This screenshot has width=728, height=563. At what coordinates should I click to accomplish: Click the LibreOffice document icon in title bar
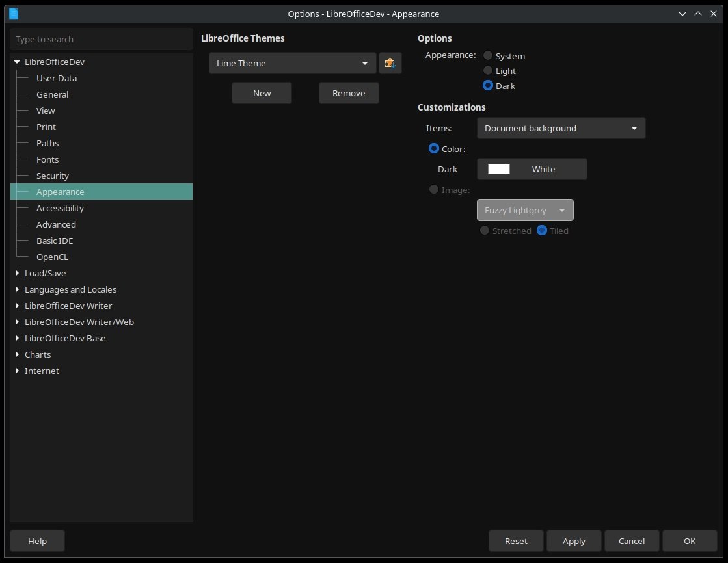pos(14,13)
